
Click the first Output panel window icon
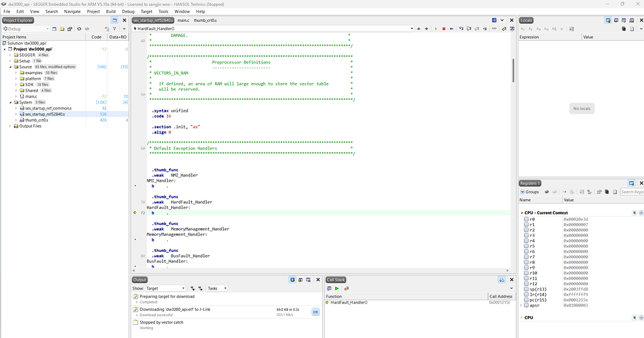coord(292,280)
